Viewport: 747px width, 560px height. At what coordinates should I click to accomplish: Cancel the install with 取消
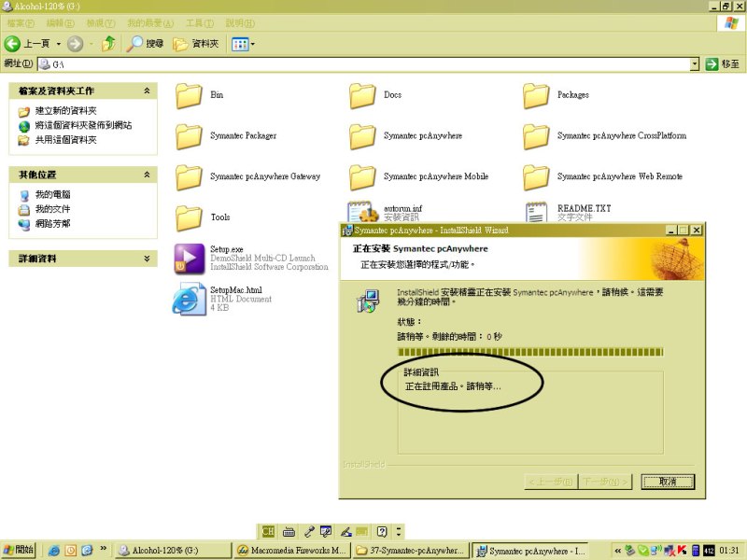click(x=668, y=482)
